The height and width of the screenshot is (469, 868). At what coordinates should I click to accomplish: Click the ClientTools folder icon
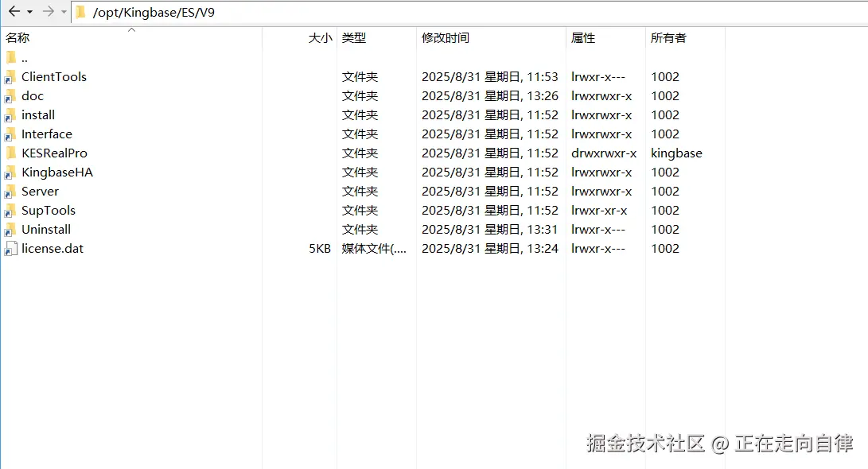(x=10, y=77)
